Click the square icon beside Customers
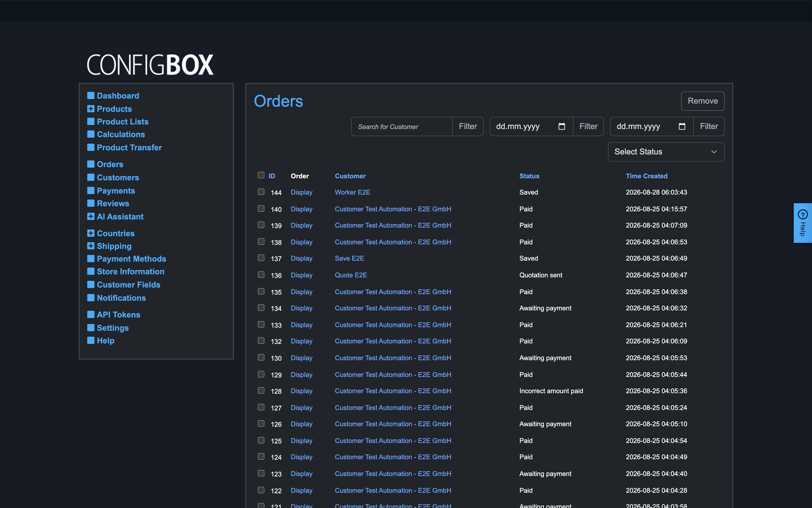812x508 pixels. coord(91,177)
